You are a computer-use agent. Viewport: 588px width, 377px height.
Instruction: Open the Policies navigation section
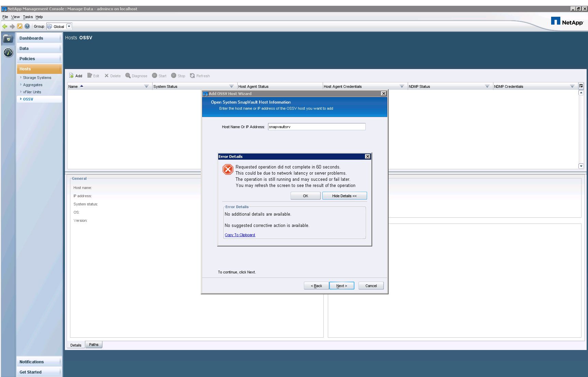point(39,59)
